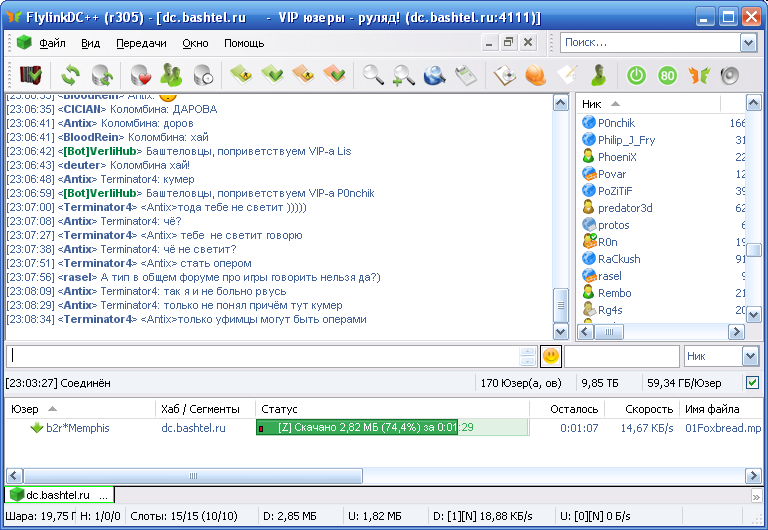Open the Передачи menu
This screenshot has height=530, width=768.
(141, 43)
